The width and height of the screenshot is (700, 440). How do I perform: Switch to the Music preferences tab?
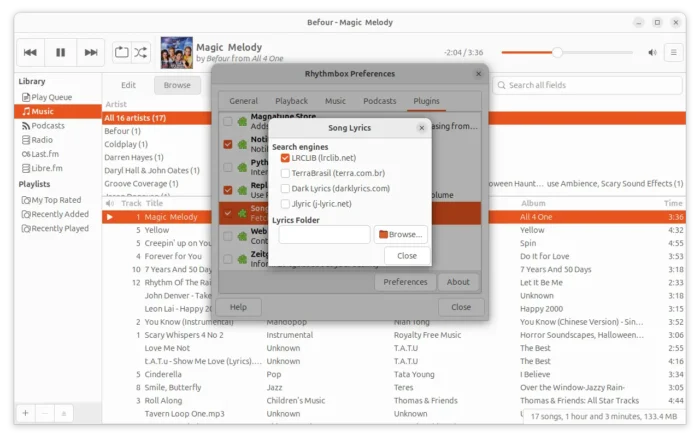tap(335, 101)
